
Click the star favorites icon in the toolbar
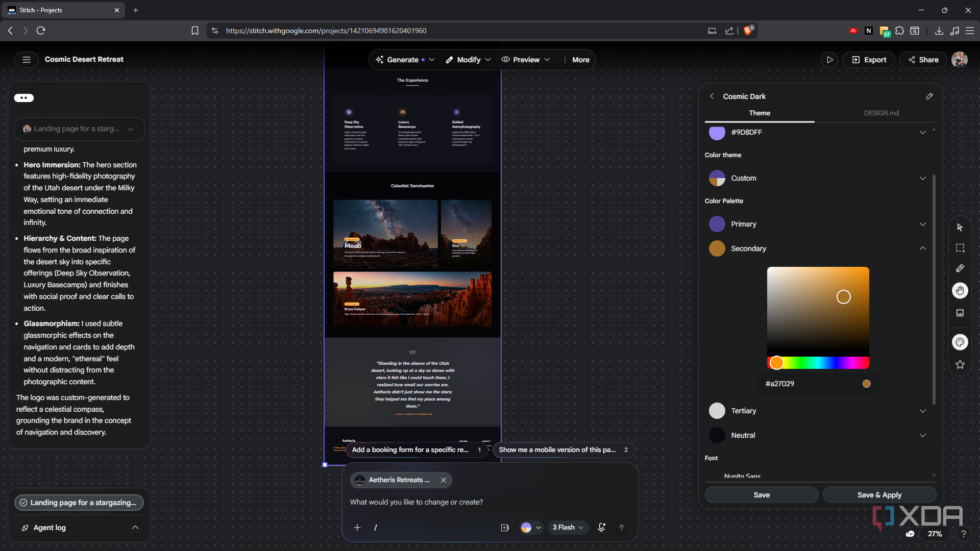[960, 364]
